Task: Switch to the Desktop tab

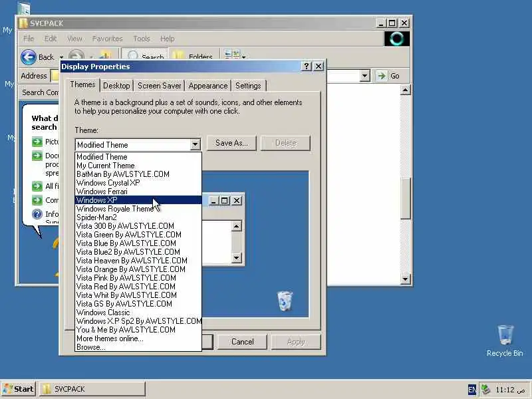Action: click(x=116, y=86)
